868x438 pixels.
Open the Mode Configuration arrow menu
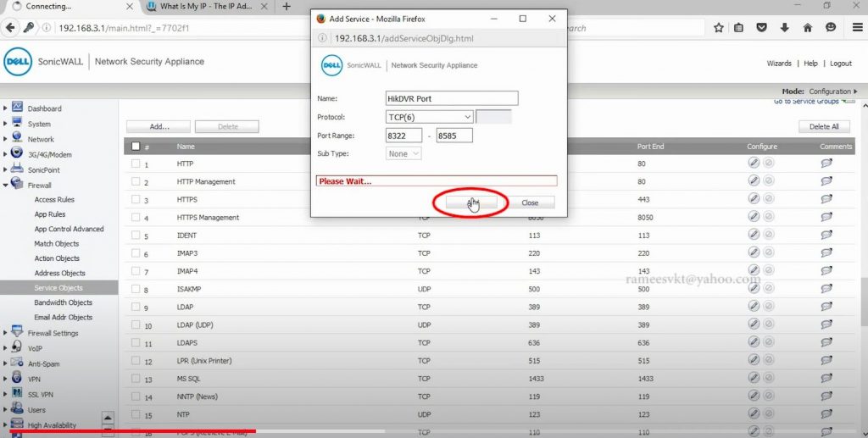[856, 91]
